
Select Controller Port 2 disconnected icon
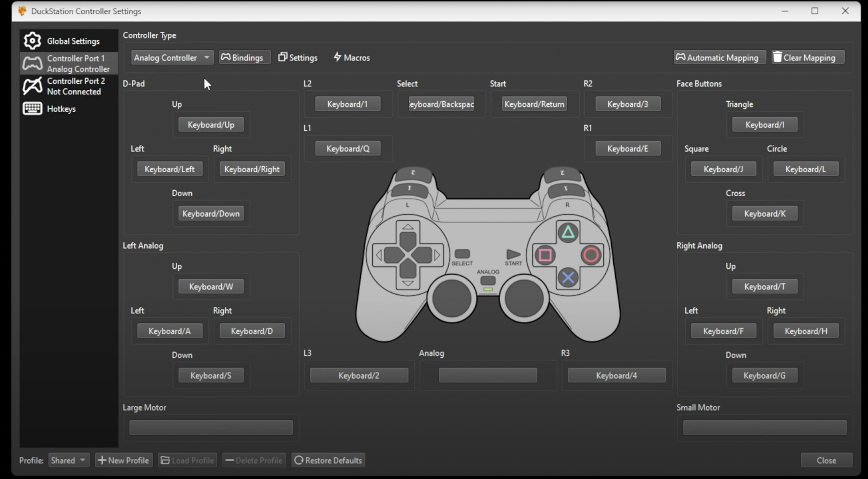[32, 86]
